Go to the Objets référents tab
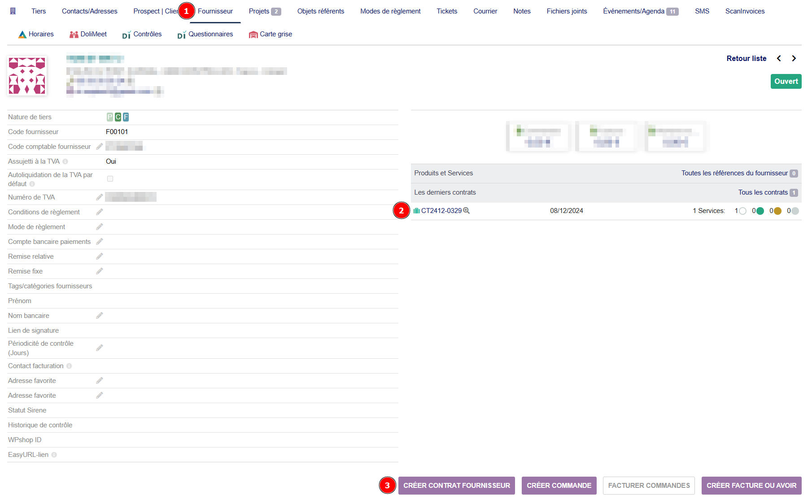The width and height of the screenshot is (812, 504). pyautogui.click(x=321, y=11)
